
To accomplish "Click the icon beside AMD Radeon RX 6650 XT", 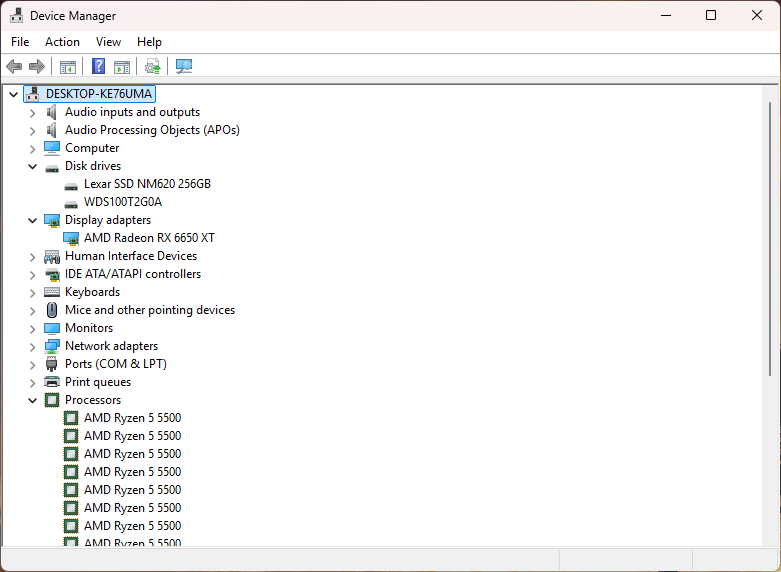I will coord(71,238).
